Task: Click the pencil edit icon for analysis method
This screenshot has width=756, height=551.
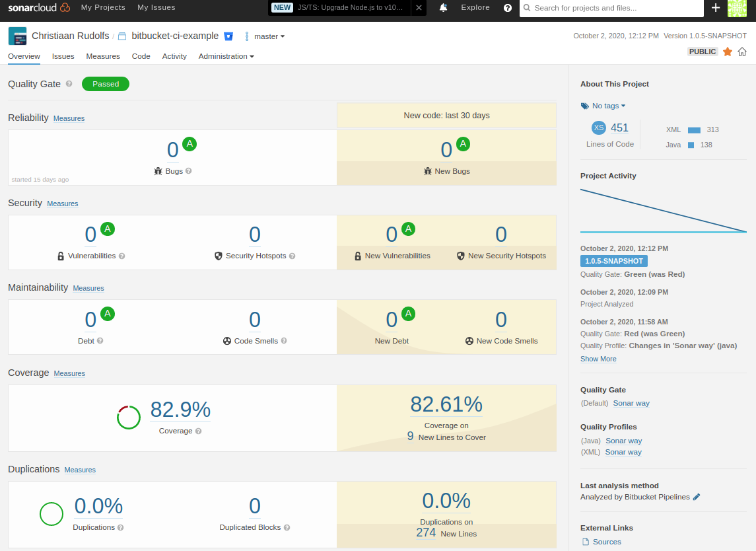Action: click(x=696, y=497)
